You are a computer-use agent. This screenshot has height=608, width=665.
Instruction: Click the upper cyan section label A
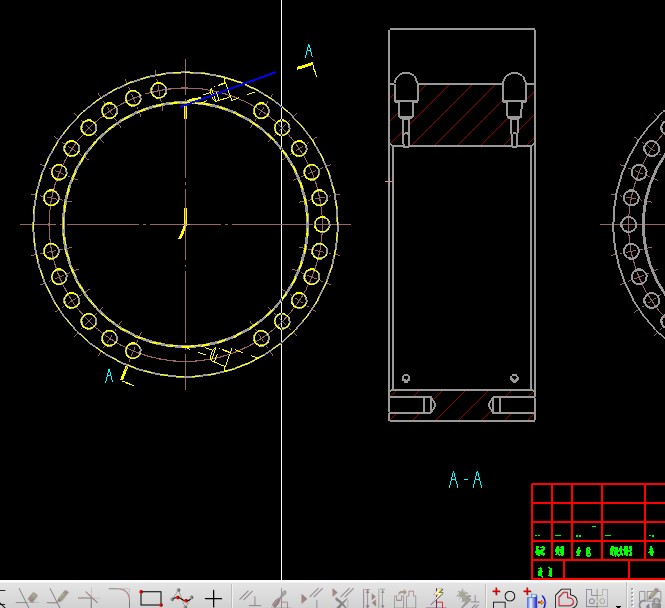[309, 51]
